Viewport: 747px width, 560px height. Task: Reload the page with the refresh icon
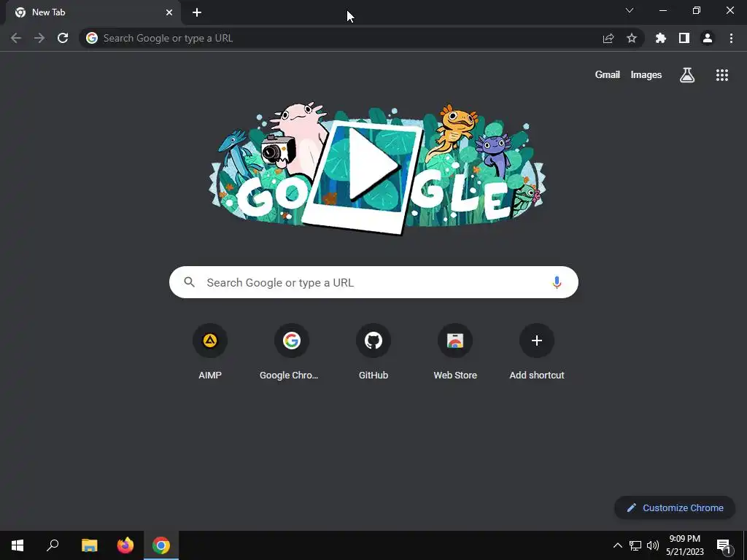coord(63,38)
